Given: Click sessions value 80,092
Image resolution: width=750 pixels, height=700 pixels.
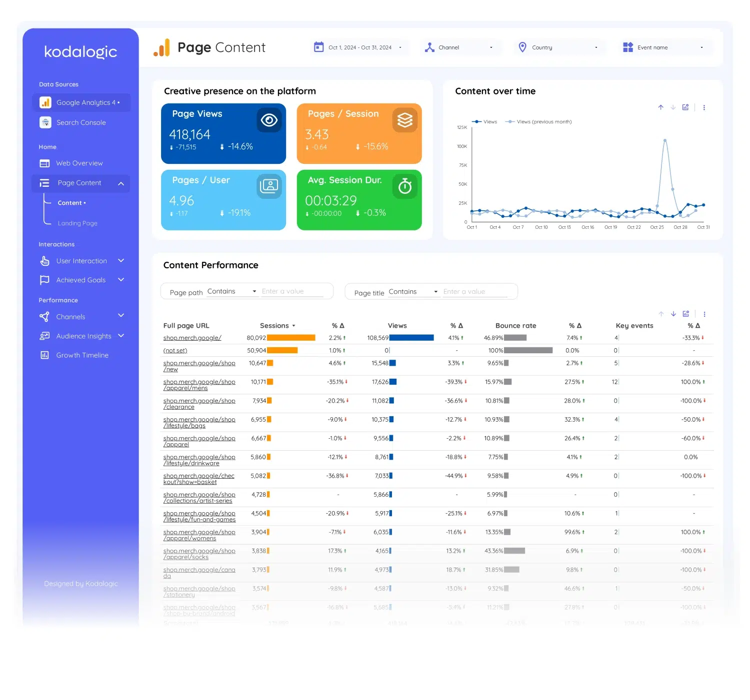Looking at the screenshot, I should (x=256, y=338).
